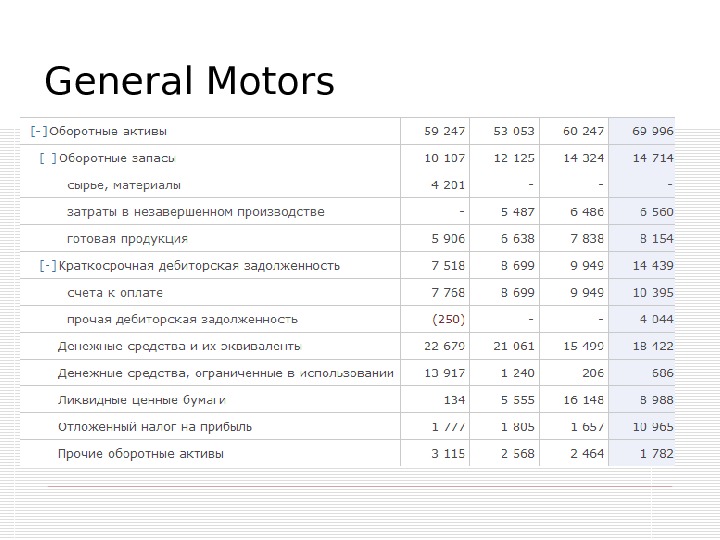Screen dimensions: 720x540
Task: Select cell value 7 518
Action: point(448,266)
